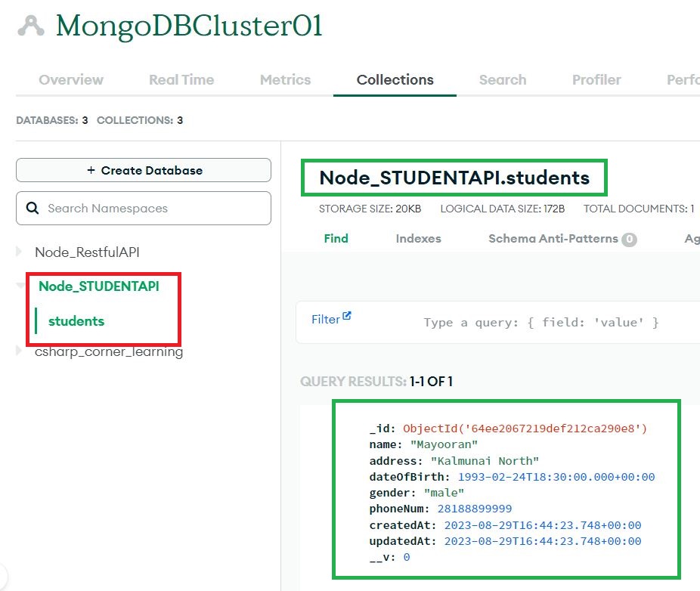The height and width of the screenshot is (591, 700).
Task: Click the magnifier icon in Search Namespaces
Action: tap(33, 208)
